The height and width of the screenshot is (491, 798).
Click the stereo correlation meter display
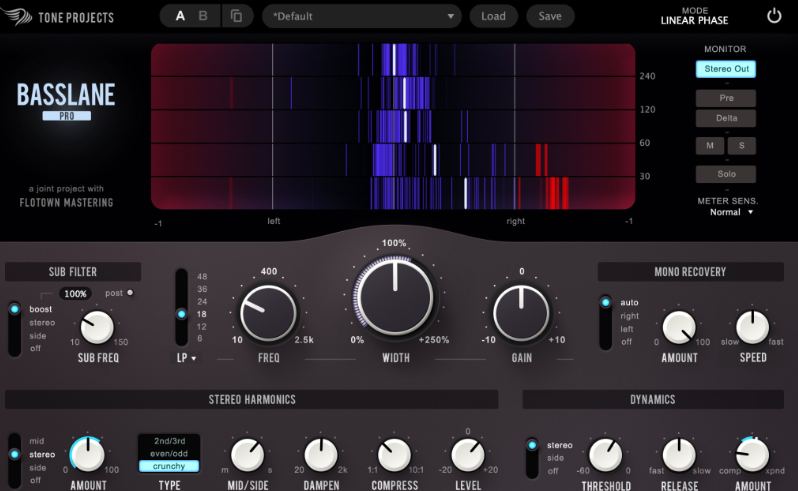click(x=393, y=126)
